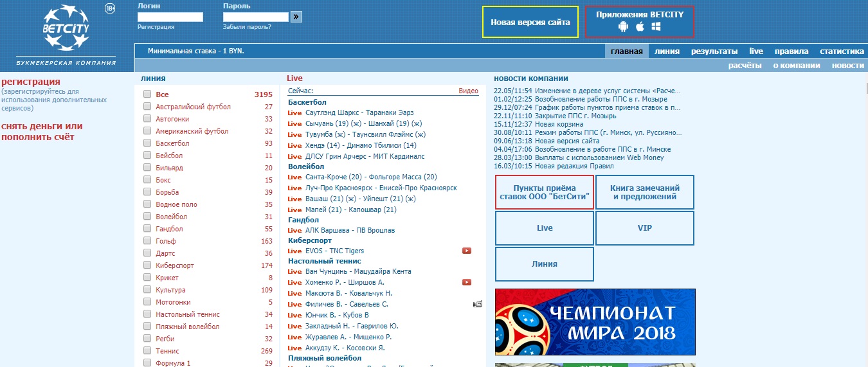The height and width of the screenshot is (367, 868).
Task: Open the расчёты menu item
Action: coord(745,65)
